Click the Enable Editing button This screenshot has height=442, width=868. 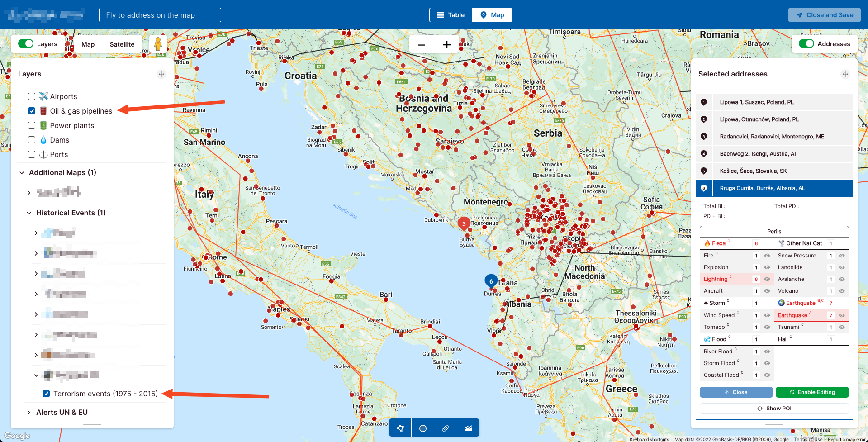click(812, 392)
